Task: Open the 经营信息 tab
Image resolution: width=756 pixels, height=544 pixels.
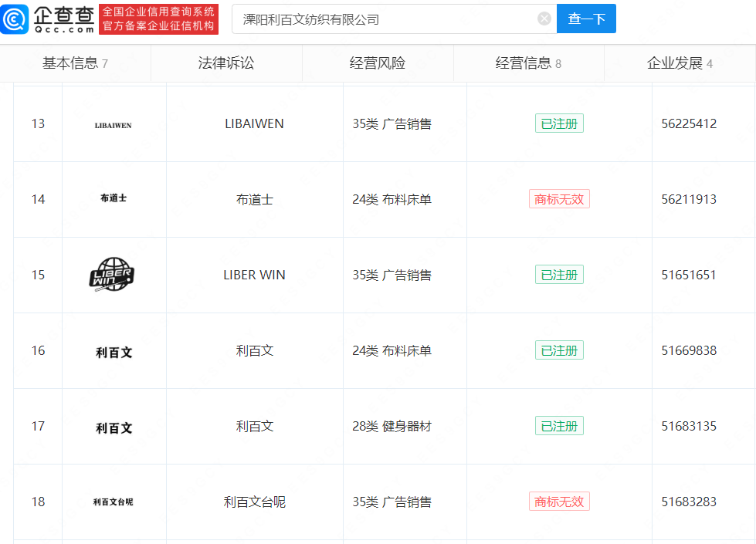Action: pyautogui.click(x=528, y=64)
